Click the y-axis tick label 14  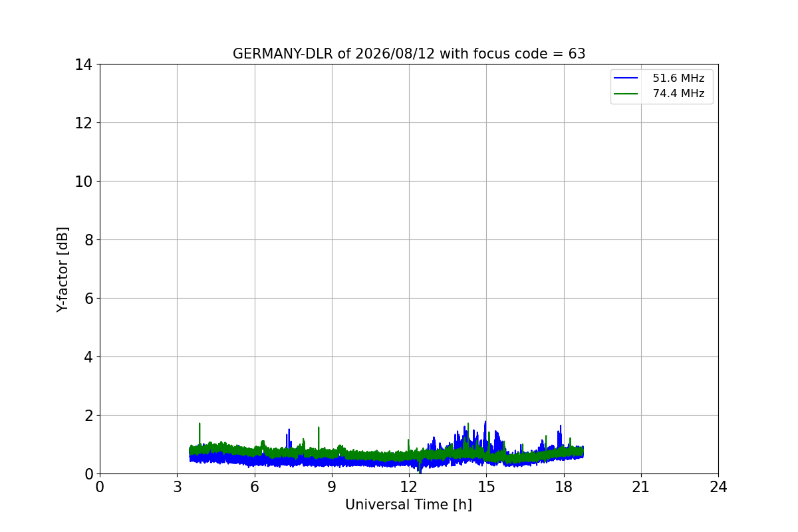click(x=84, y=65)
